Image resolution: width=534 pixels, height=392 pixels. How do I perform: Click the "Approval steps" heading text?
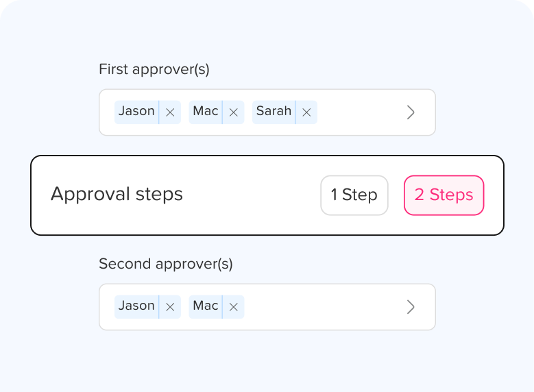(x=117, y=195)
